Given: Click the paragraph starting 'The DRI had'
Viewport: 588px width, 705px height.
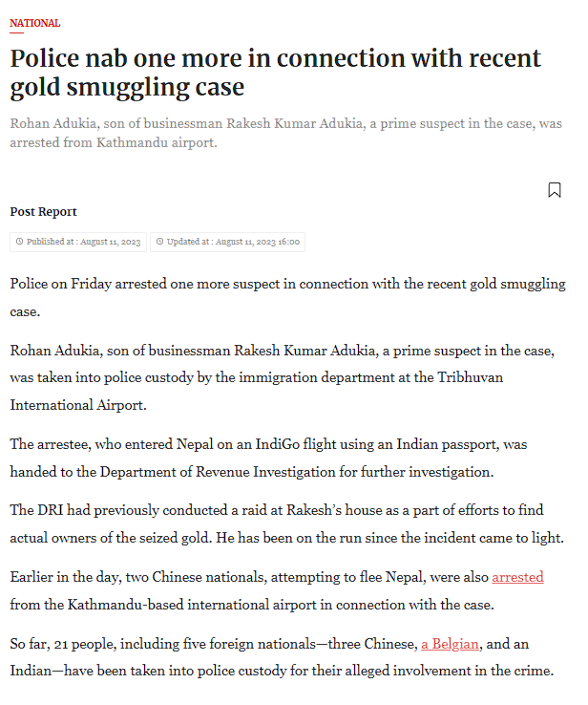Looking at the screenshot, I should [286, 524].
